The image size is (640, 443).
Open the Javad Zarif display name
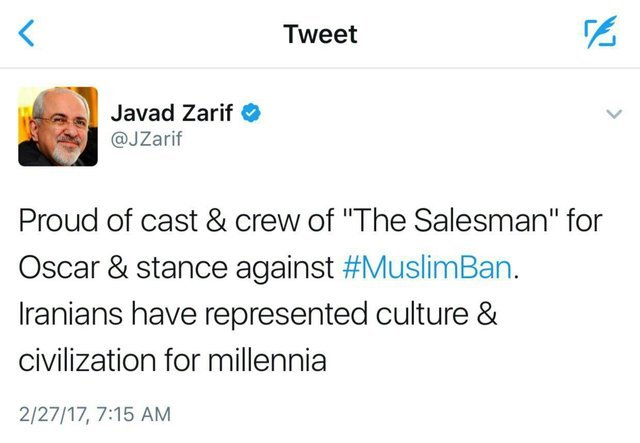[x=176, y=115]
